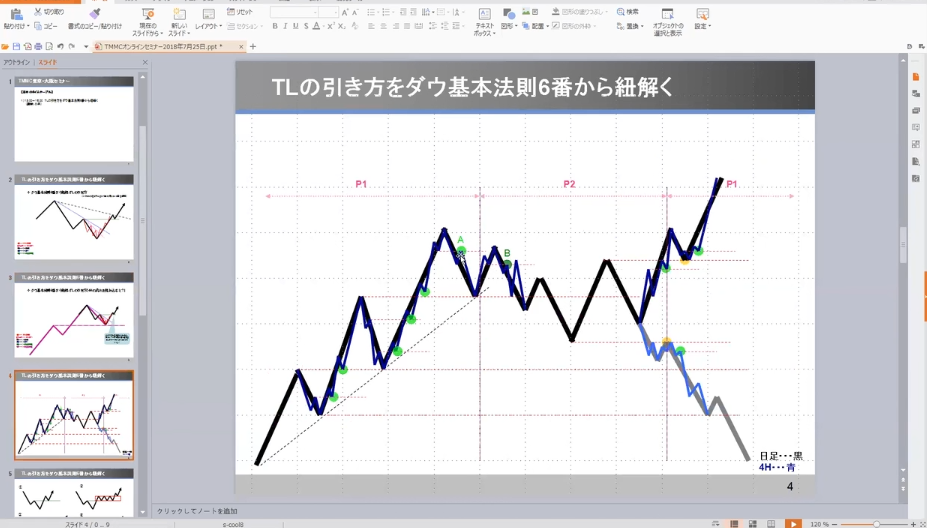Click the zoom slider in status bar
Screen dimensions: 927x528
coord(876,523)
